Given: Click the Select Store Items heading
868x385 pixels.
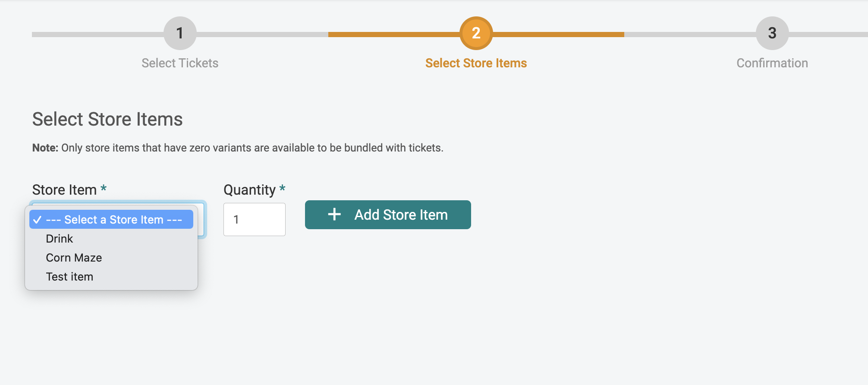Looking at the screenshot, I should click(x=107, y=119).
